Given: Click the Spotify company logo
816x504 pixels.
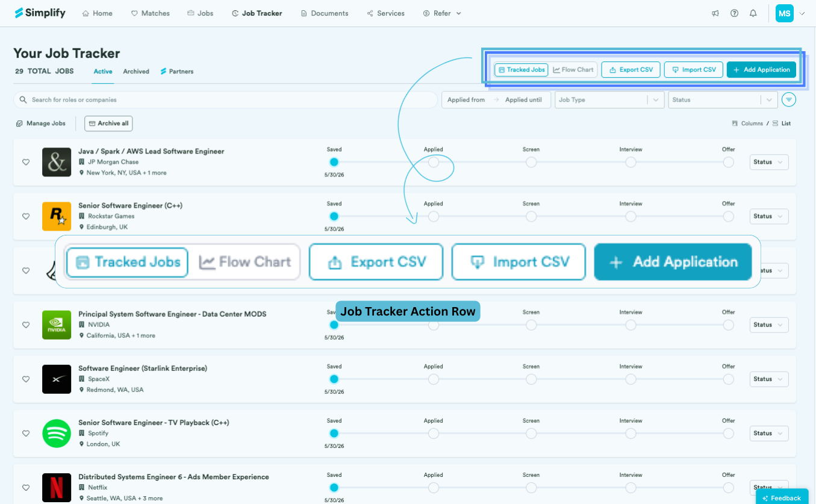Looking at the screenshot, I should [57, 433].
